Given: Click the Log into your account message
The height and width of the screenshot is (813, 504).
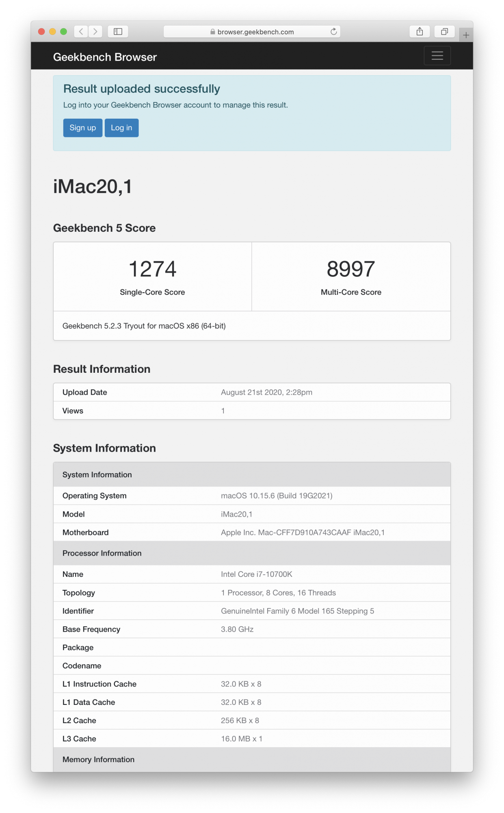Looking at the screenshot, I should coord(175,105).
